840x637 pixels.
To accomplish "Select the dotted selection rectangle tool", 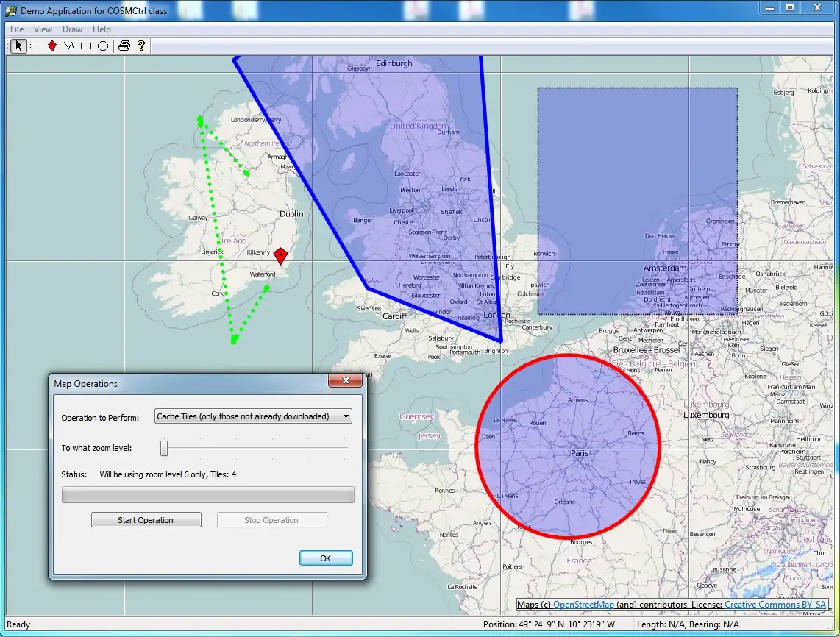I will 35,46.
